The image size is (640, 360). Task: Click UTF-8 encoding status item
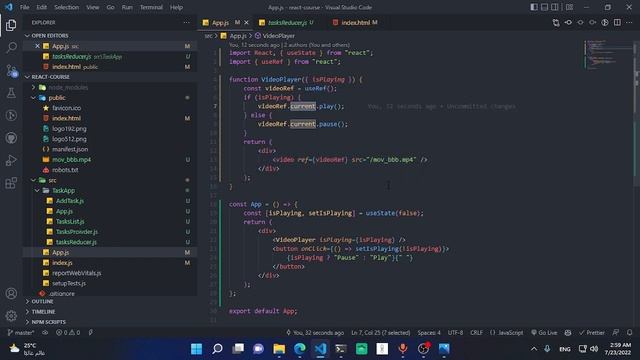coord(455,333)
